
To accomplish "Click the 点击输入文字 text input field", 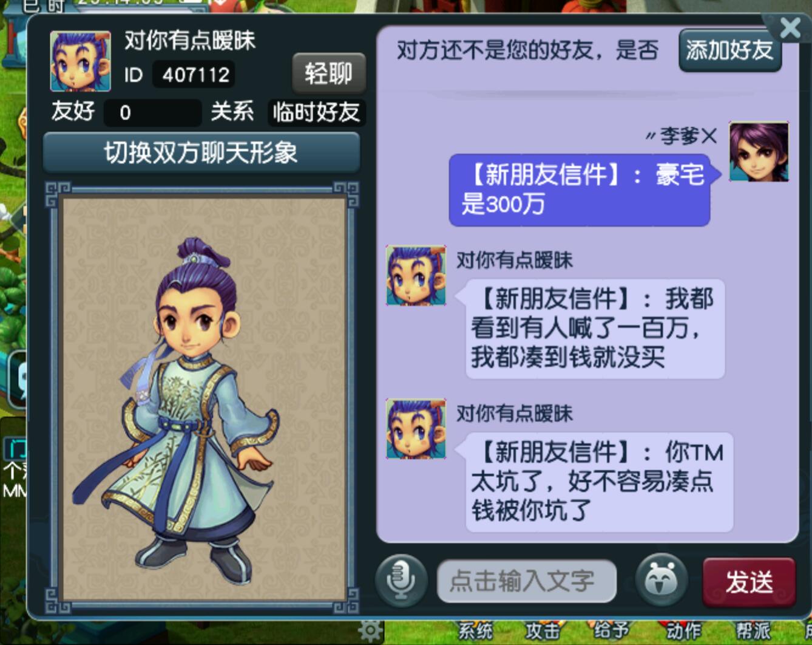I will pos(526,581).
